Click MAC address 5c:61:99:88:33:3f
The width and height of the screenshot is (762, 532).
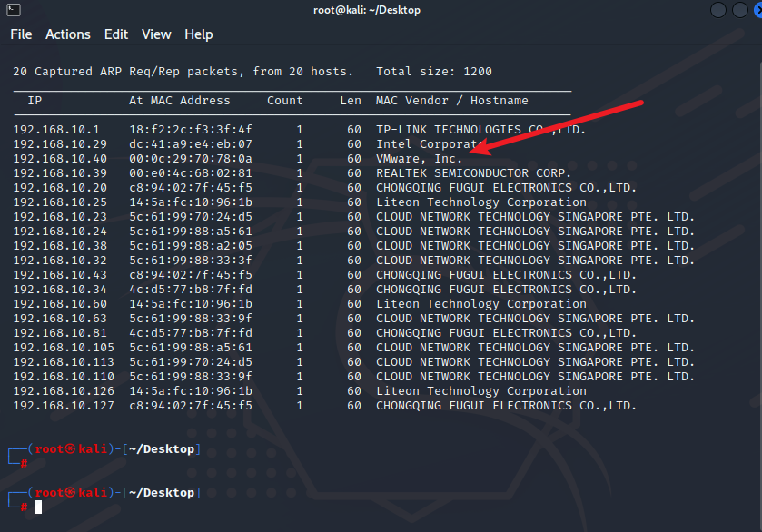point(191,261)
